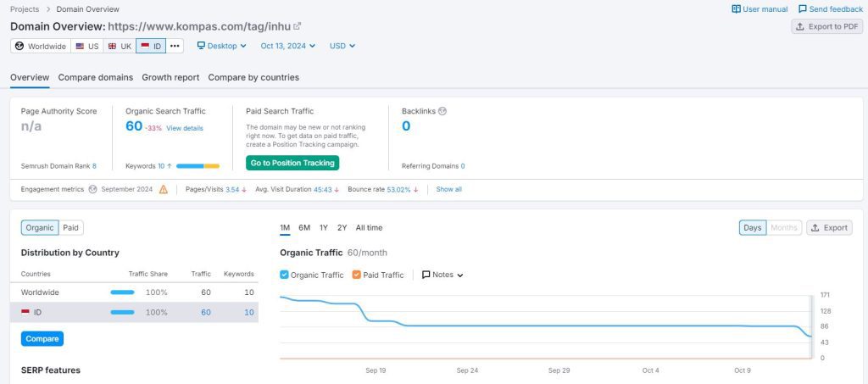Click the Indonesia flag in ID database button
Image resolution: width=868 pixels, height=384 pixels.
pos(145,47)
